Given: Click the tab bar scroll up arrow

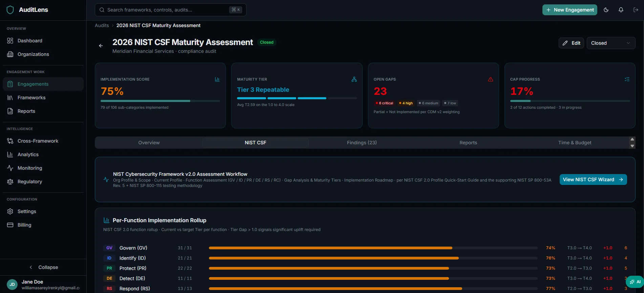Looking at the screenshot, I should tap(632, 139).
